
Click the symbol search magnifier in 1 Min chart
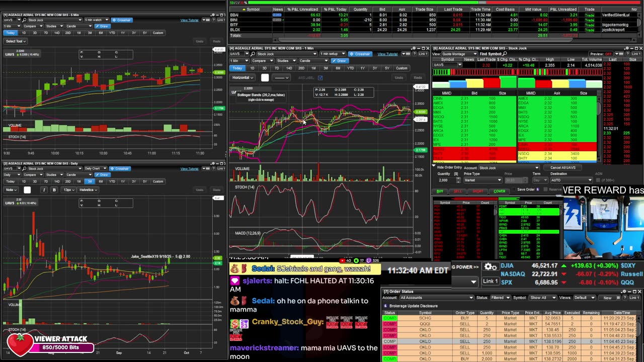pyautogui.click(x=254, y=54)
